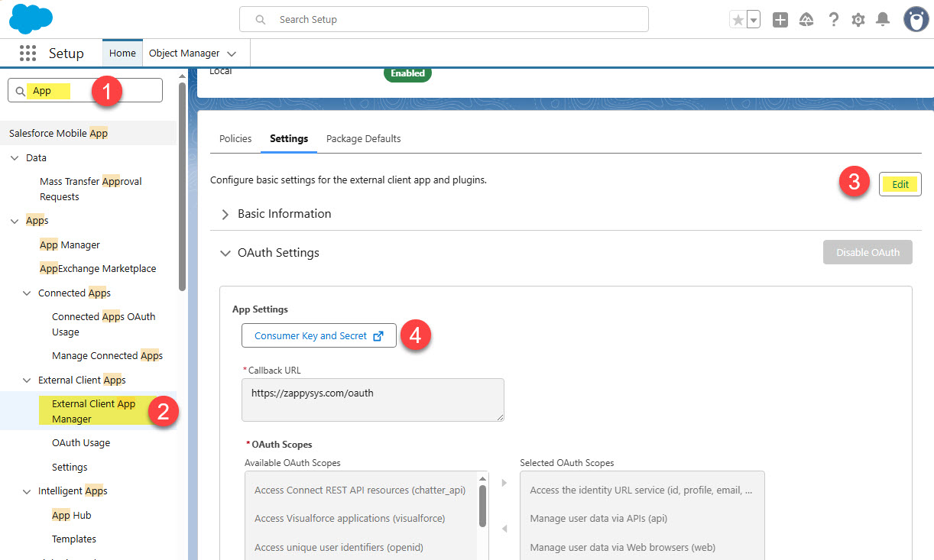
Task: Switch to the Package Defaults tab
Action: point(363,138)
